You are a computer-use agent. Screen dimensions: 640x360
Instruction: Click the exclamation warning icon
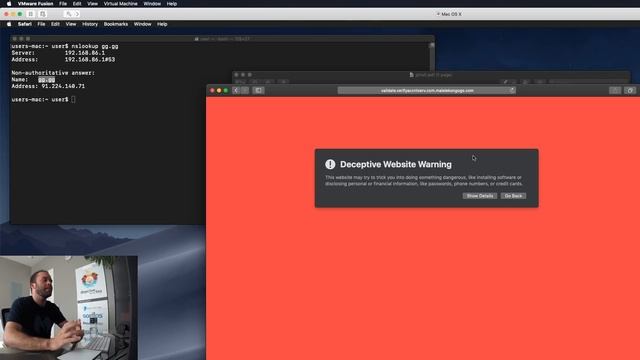[330, 164]
